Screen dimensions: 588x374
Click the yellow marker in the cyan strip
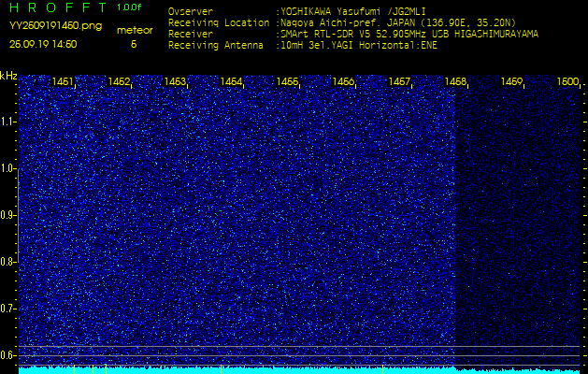(221, 369)
